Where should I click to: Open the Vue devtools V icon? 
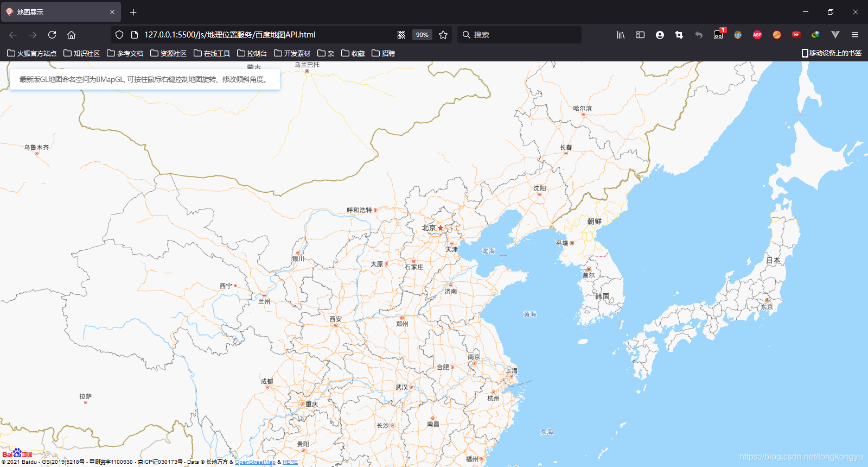[835, 35]
